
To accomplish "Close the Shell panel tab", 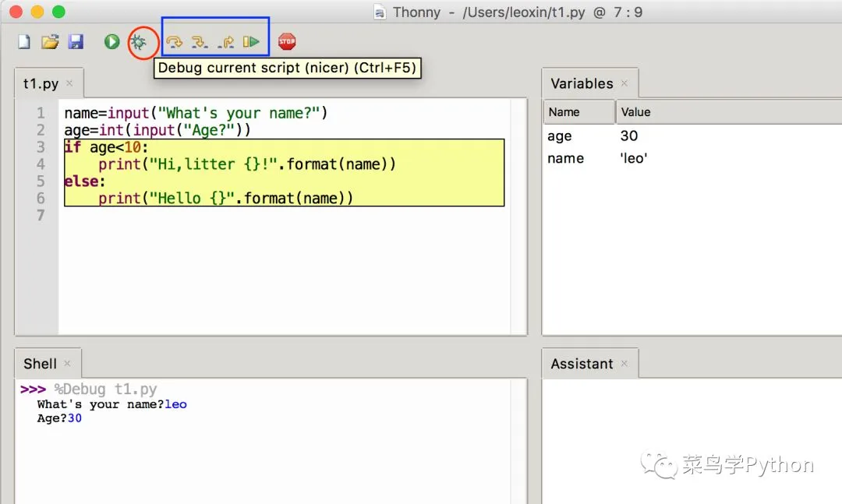I will [x=68, y=364].
